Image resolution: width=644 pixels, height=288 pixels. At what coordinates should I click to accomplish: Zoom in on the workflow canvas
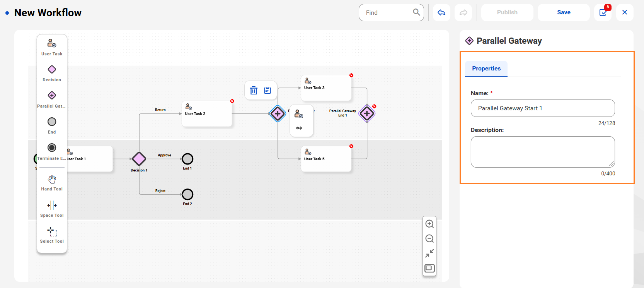[429, 224]
